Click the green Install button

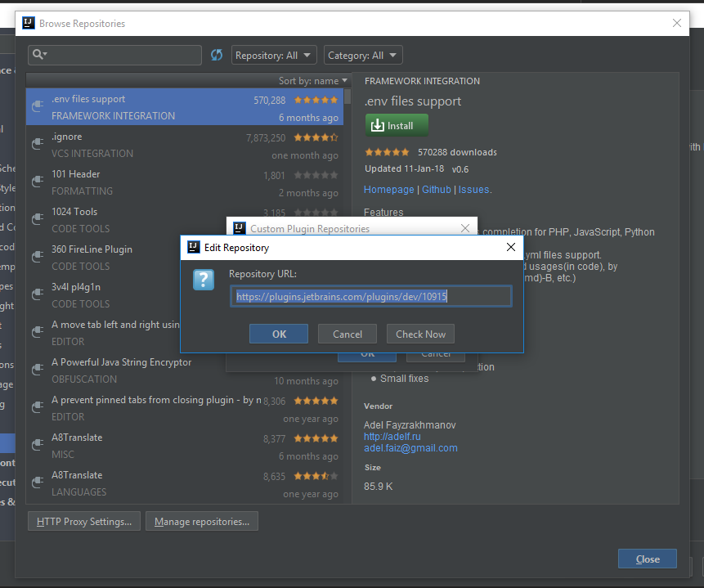pos(397,125)
